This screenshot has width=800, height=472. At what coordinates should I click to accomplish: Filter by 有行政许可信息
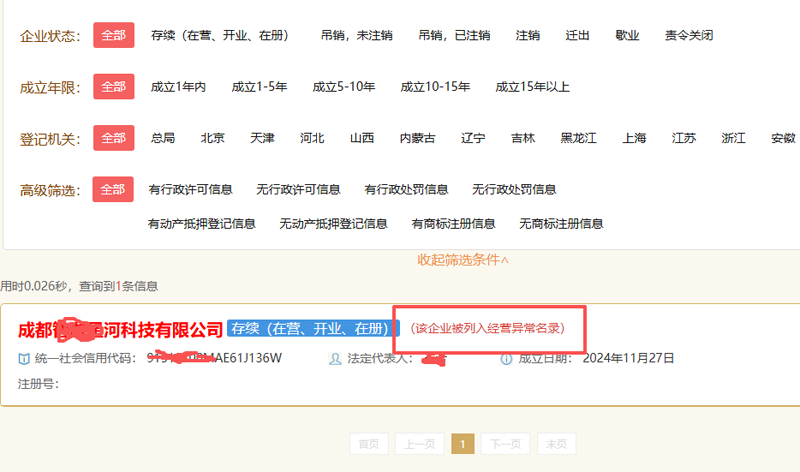coord(190,189)
